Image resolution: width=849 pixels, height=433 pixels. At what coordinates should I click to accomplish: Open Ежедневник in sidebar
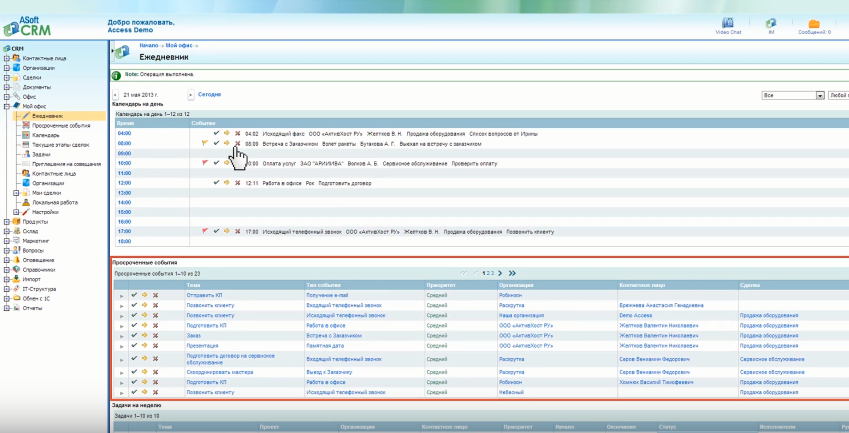tap(48, 116)
